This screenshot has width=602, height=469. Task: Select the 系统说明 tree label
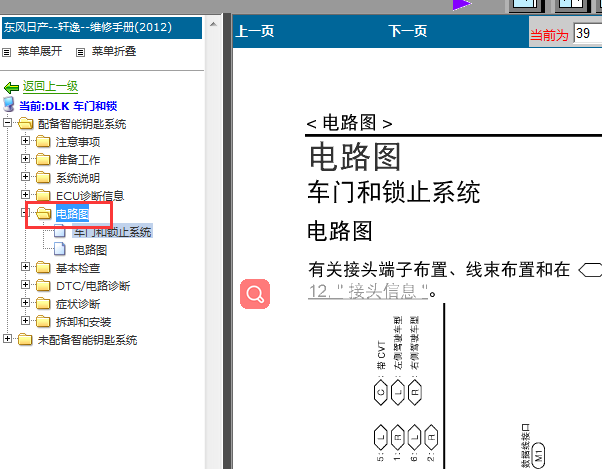(x=78, y=178)
